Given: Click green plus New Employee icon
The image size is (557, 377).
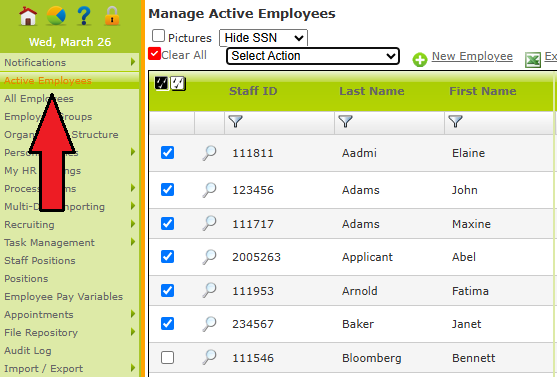Looking at the screenshot, I should pyautogui.click(x=420, y=60).
